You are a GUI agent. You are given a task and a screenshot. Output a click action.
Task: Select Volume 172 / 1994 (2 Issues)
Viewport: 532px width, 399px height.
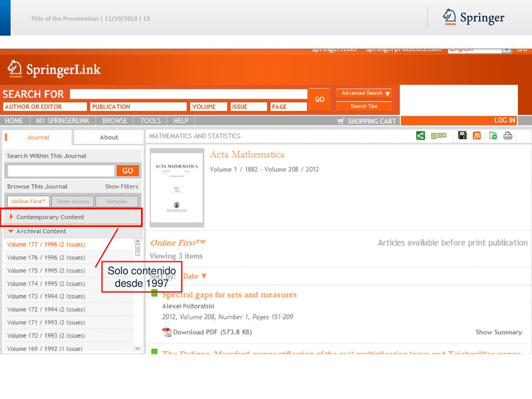46,310
